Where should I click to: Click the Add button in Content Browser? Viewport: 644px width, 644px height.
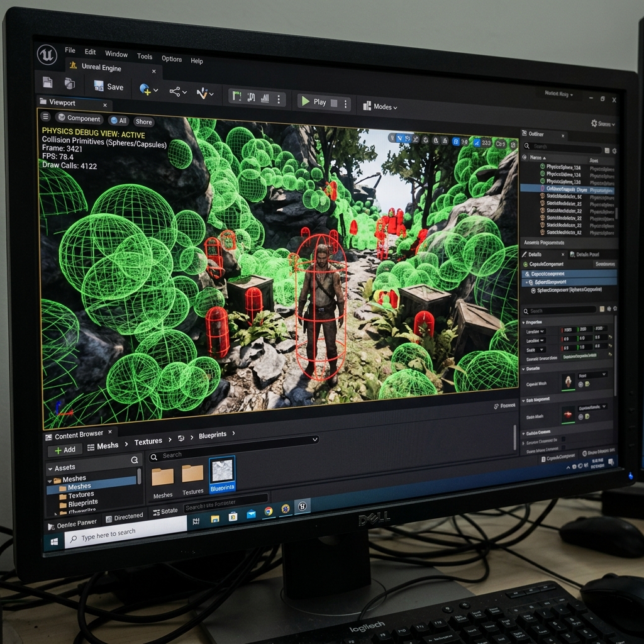(x=65, y=450)
